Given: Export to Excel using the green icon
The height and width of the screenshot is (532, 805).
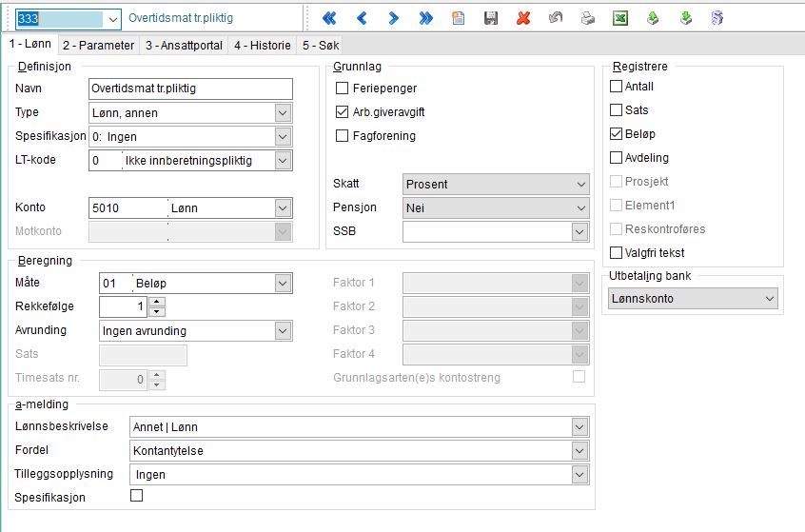Looking at the screenshot, I should [x=619, y=18].
